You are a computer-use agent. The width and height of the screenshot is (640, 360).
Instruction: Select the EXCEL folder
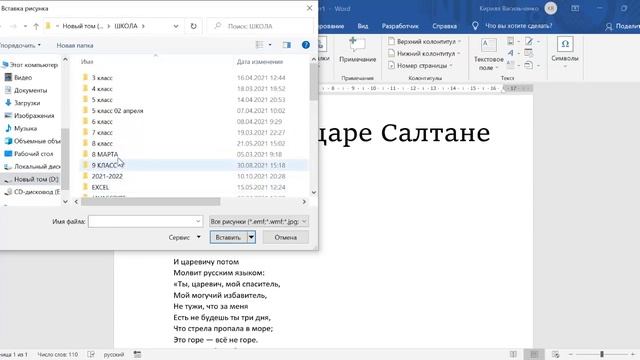(x=100, y=187)
